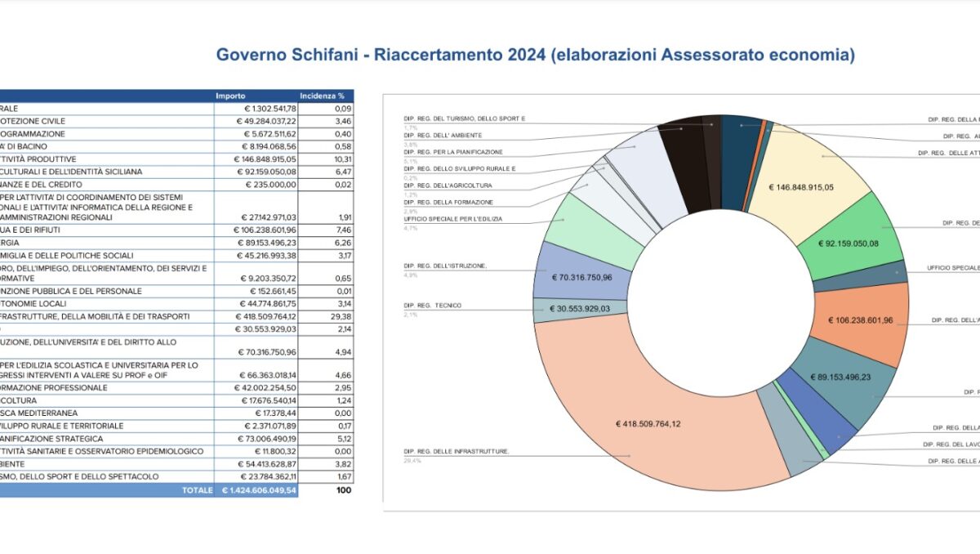Click '€ 89.153.496,23' in the table
This screenshot has height=554, width=980.
tap(267, 243)
